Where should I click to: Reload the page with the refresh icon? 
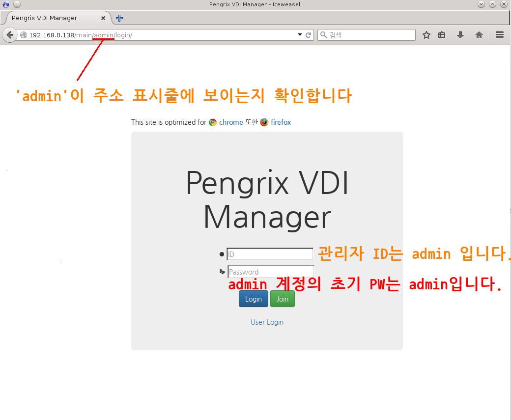click(308, 35)
